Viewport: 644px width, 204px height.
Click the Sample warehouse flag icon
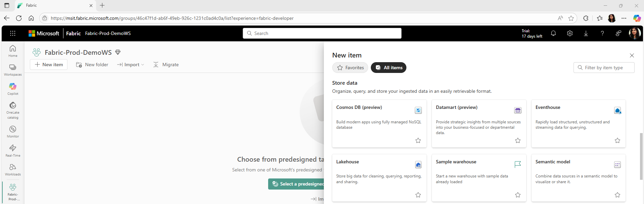[x=518, y=164]
